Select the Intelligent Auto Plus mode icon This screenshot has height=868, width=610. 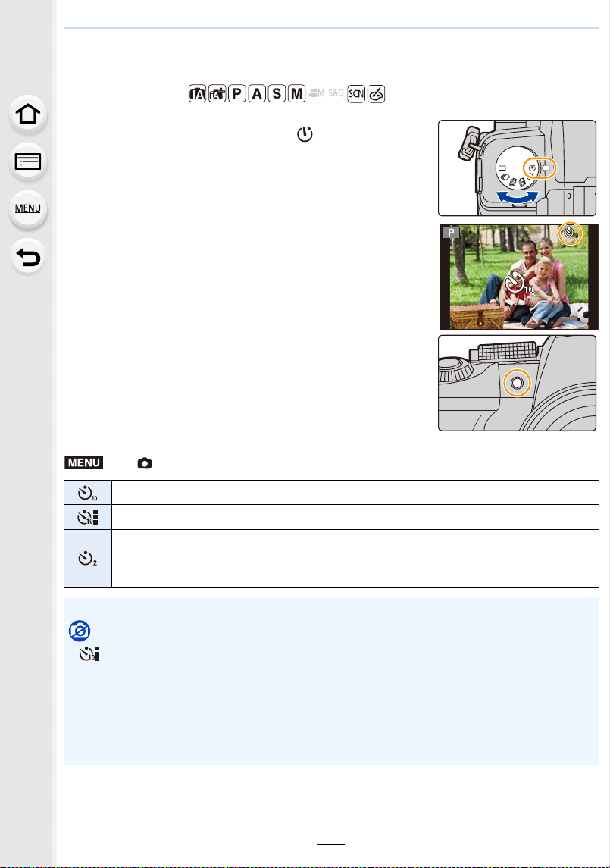217,93
